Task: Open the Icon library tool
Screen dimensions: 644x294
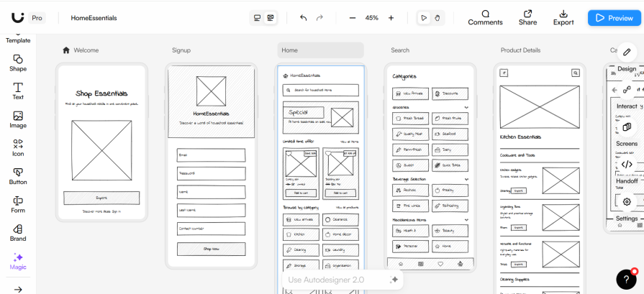Action: tap(18, 147)
